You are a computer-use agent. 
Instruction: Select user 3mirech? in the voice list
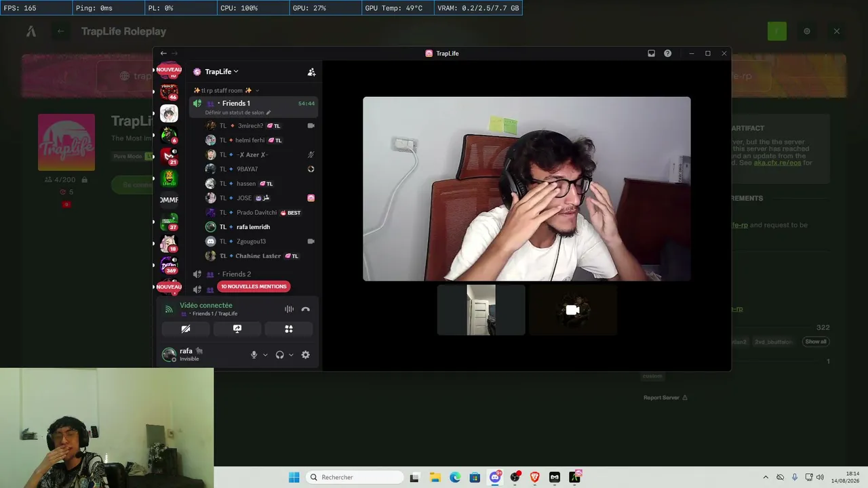[x=250, y=126]
